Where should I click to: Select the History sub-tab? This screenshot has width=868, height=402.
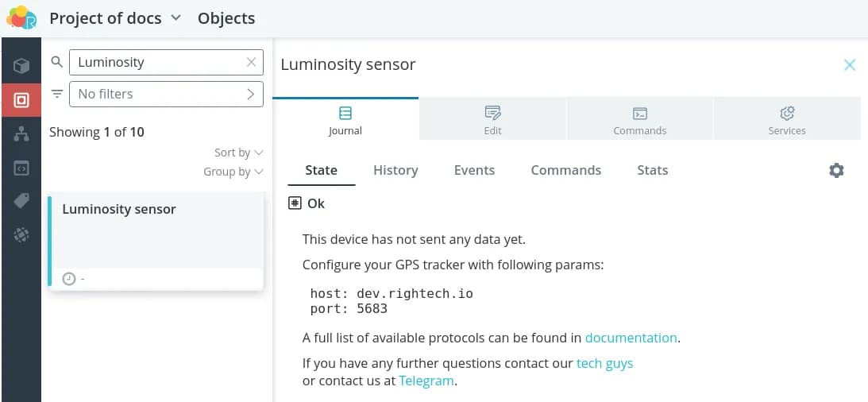coord(395,170)
